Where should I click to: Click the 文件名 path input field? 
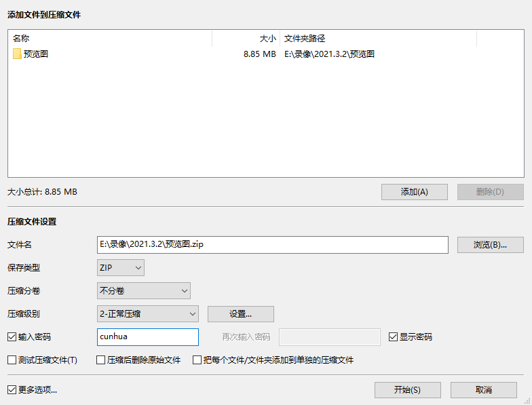[272, 245]
